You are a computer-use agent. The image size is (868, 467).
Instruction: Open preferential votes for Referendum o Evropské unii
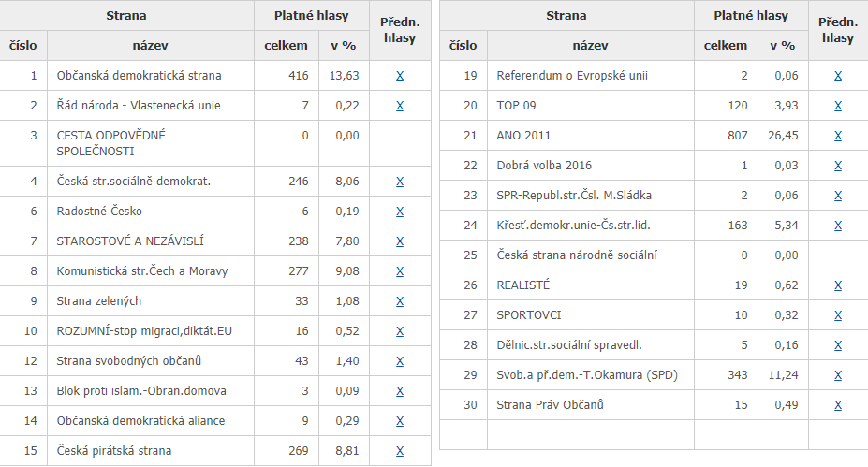tap(838, 76)
